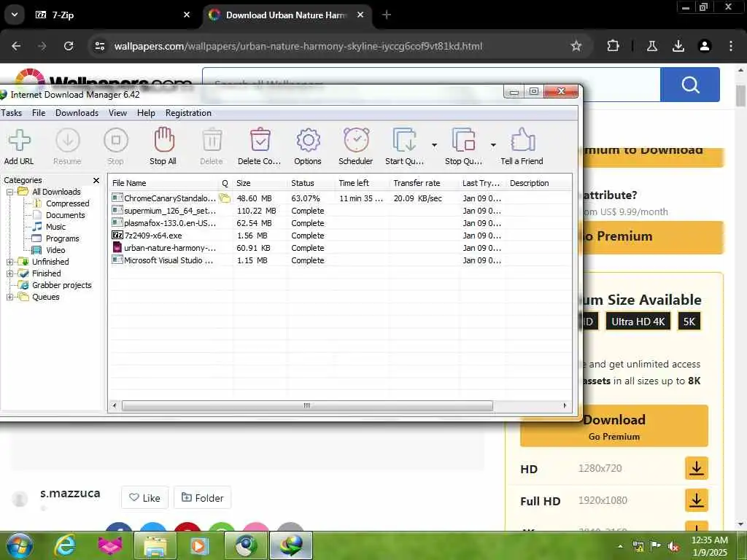Expand the Unfinished category node
The image size is (747, 560).
click(x=9, y=262)
